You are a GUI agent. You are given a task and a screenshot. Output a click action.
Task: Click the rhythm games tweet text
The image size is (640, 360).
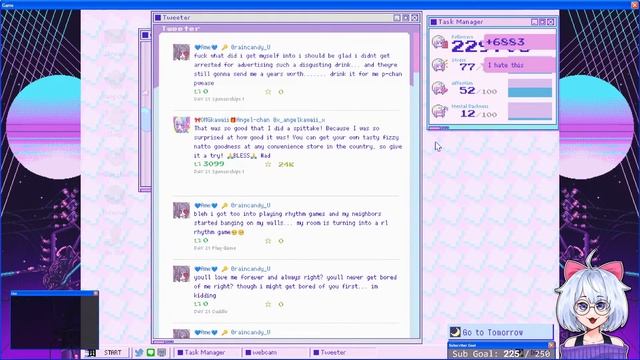click(291, 223)
